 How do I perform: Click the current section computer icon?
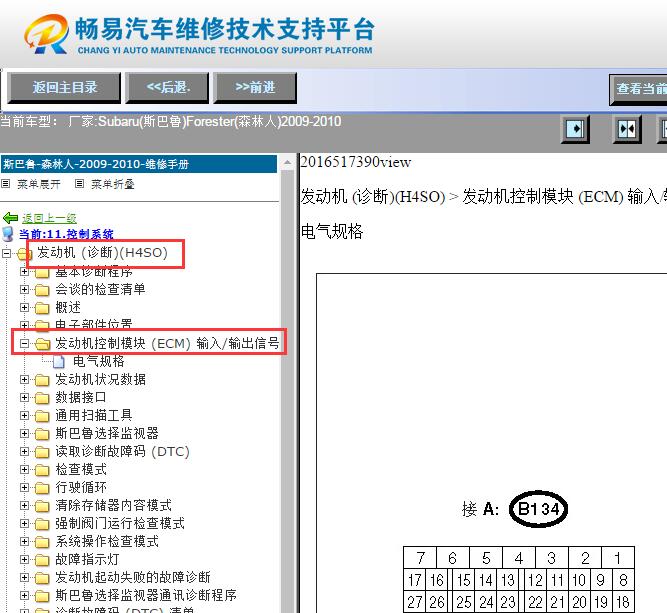[x=8, y=234]
